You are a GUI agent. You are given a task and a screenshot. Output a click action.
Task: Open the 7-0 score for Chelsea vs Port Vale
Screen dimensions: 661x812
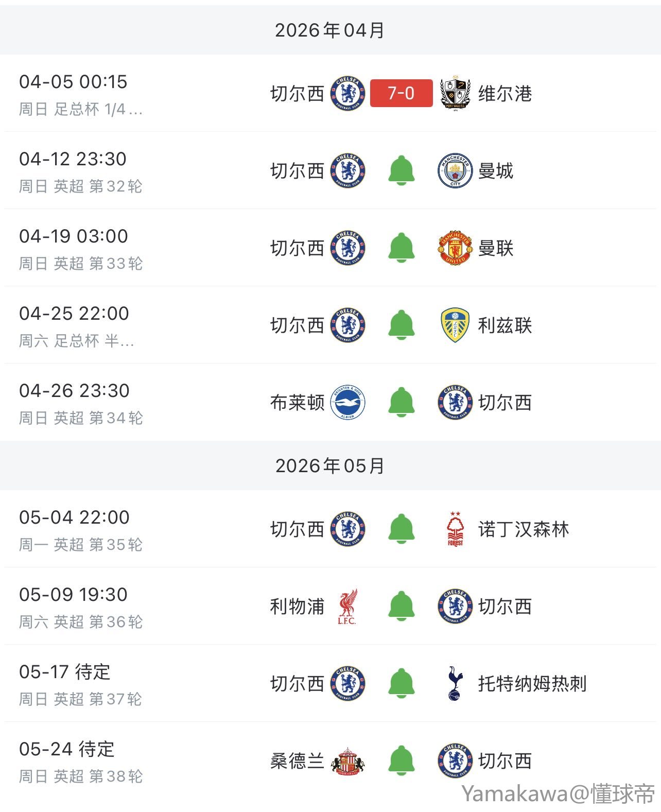[401, 93]
